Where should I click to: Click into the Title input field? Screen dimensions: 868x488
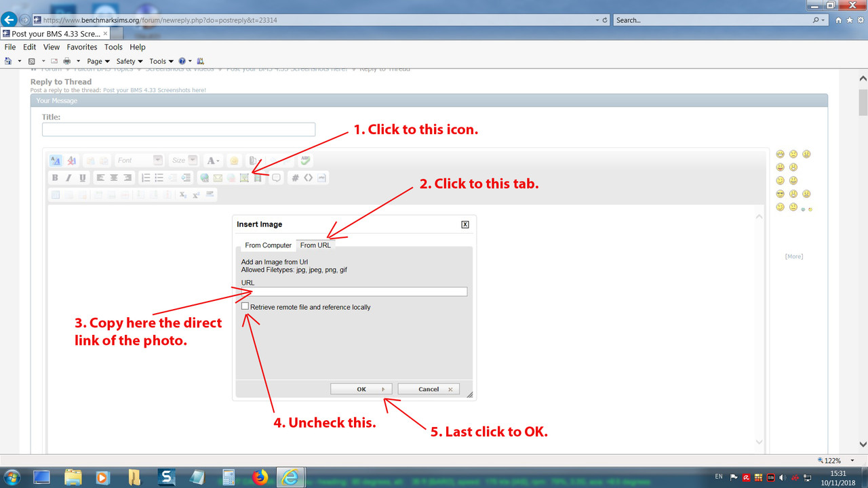179,129
